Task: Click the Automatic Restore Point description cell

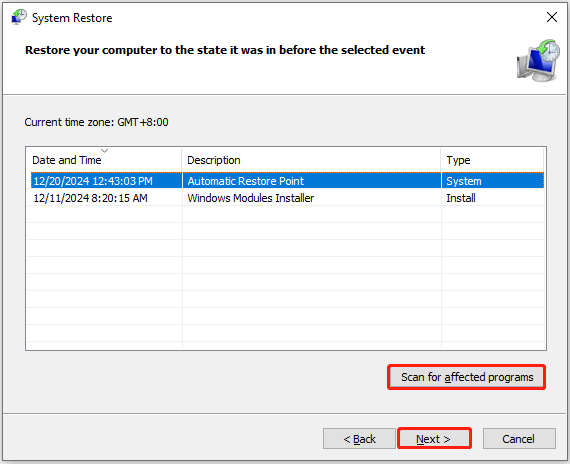Action: click(x=246, y=181)
